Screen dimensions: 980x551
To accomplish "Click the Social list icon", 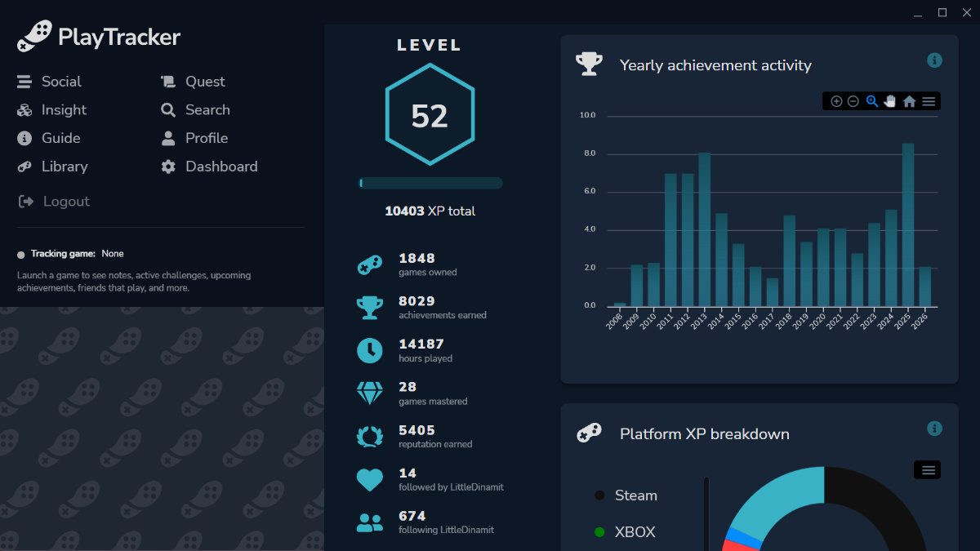I will coord(24,82).
